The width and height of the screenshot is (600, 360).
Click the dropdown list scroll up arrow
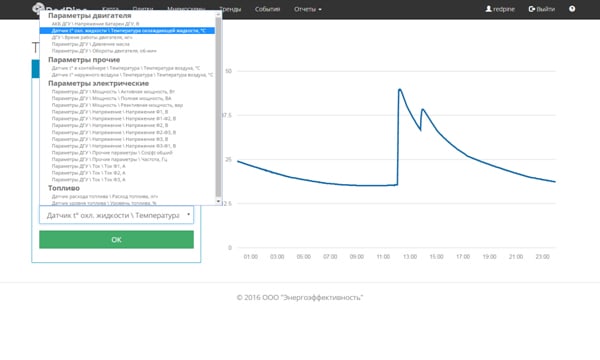tap(218, 14)
